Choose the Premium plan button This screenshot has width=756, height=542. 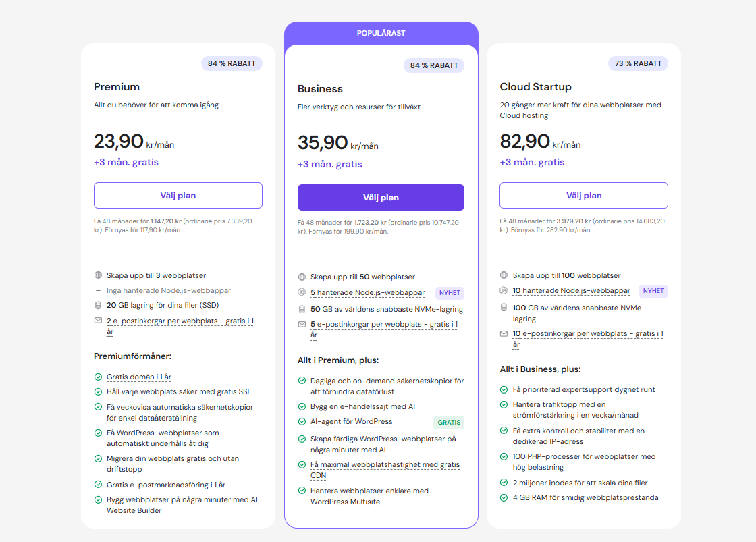[x=178, y=196]
